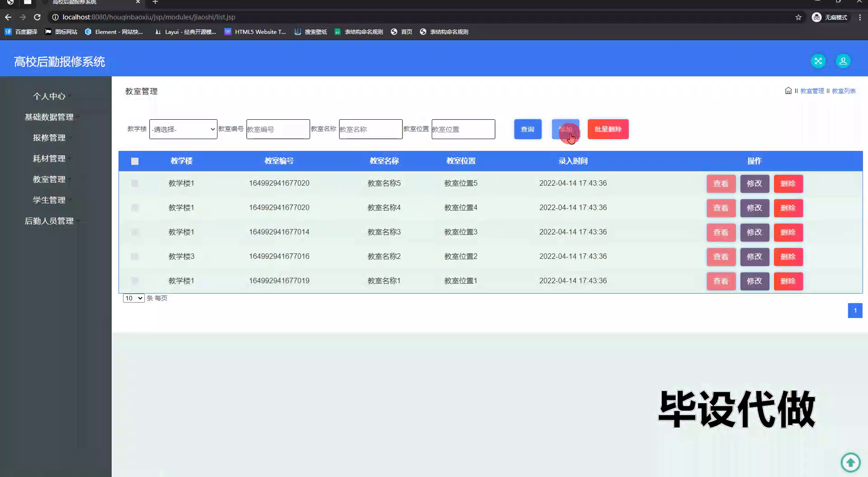Delete the 教室名称3 row
Image resolution: width=868 pixels, height=477 pixels.
788,233
